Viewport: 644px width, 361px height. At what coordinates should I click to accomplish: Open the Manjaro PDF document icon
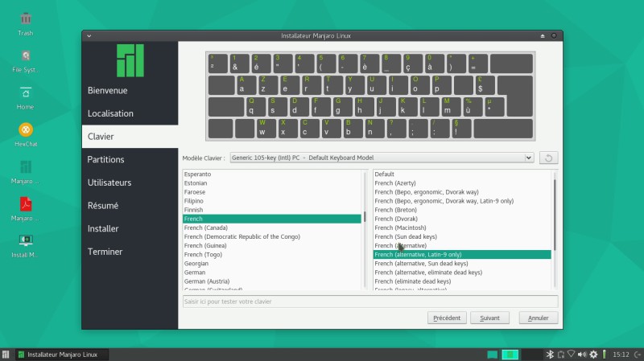click(x=26, y=209)
